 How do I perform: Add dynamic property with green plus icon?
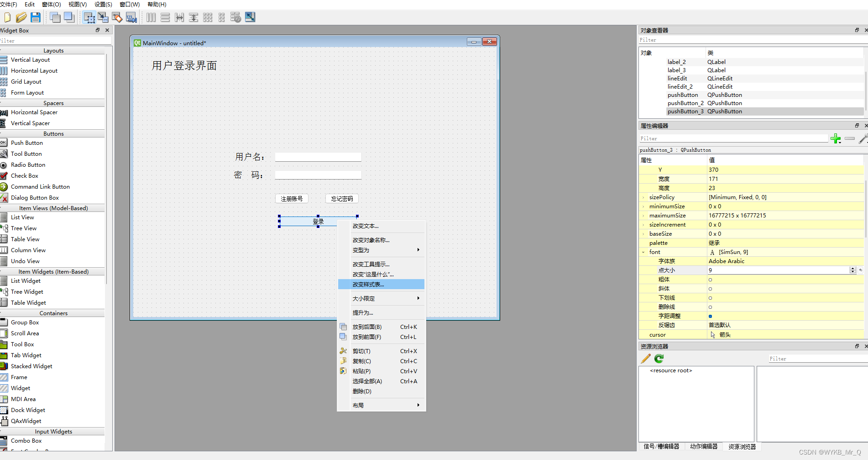coord(836,138)
